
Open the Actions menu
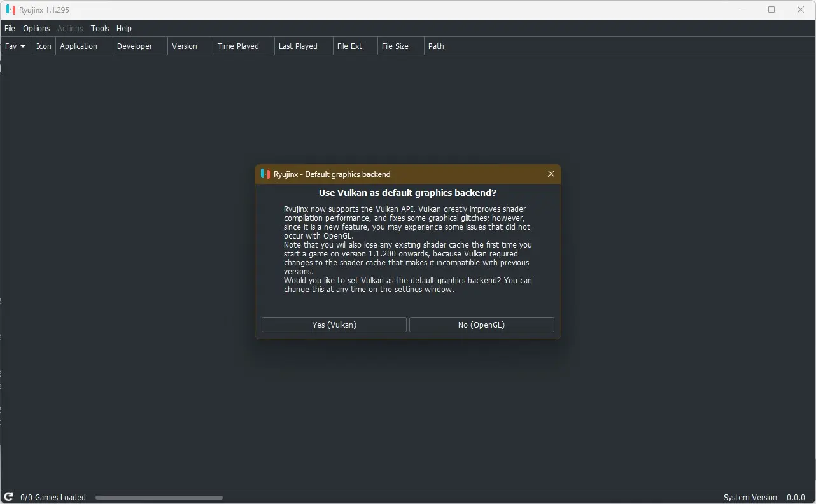70,28
